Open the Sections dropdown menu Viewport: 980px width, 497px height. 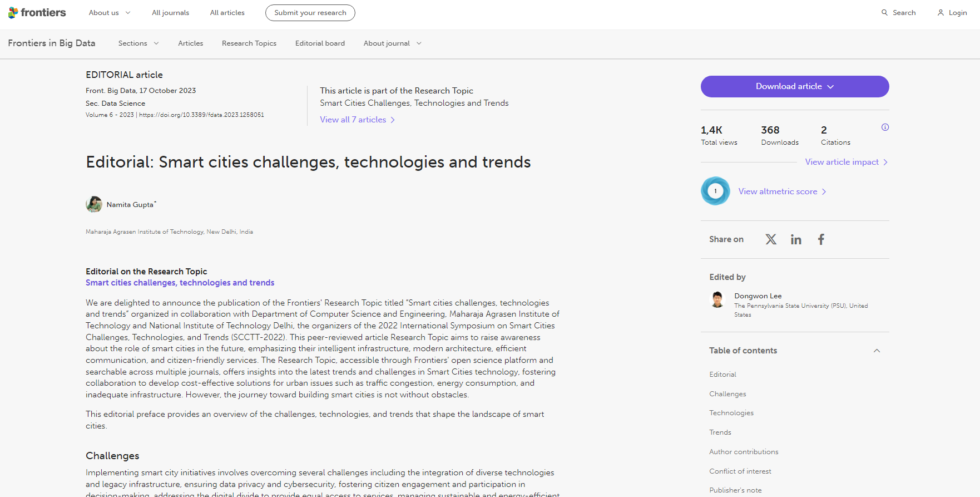click(x=138, y=43)
